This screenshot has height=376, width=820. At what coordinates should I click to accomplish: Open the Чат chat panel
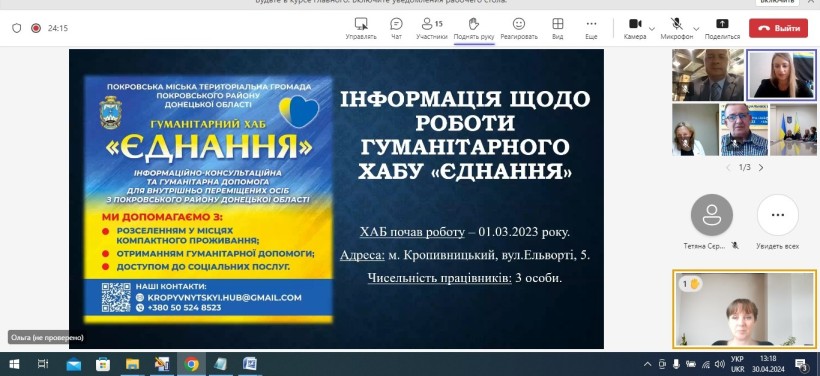point(396,24)
